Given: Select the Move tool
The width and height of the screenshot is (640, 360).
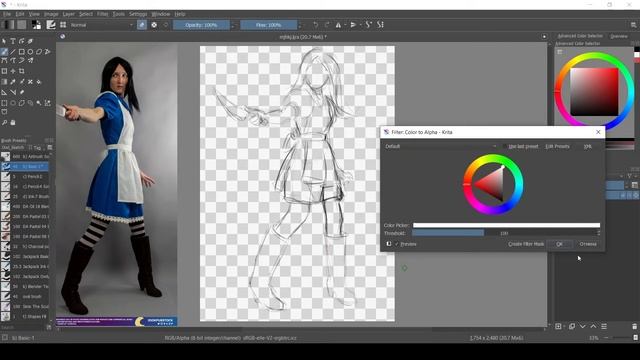Looking at the screenshot, I should (x=13, y=71).
